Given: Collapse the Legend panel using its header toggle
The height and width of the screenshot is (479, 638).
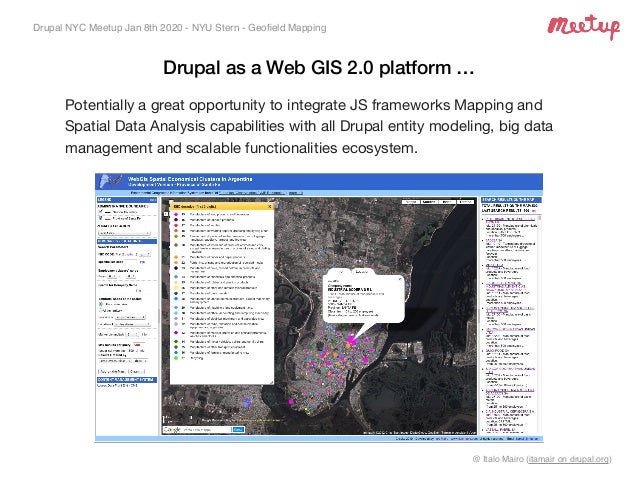Looking at the screenshot, I should (152, 200).
